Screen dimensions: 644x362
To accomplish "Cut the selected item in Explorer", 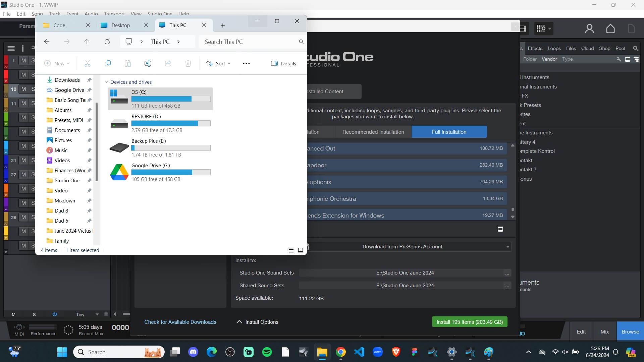I will pos(88,63).
